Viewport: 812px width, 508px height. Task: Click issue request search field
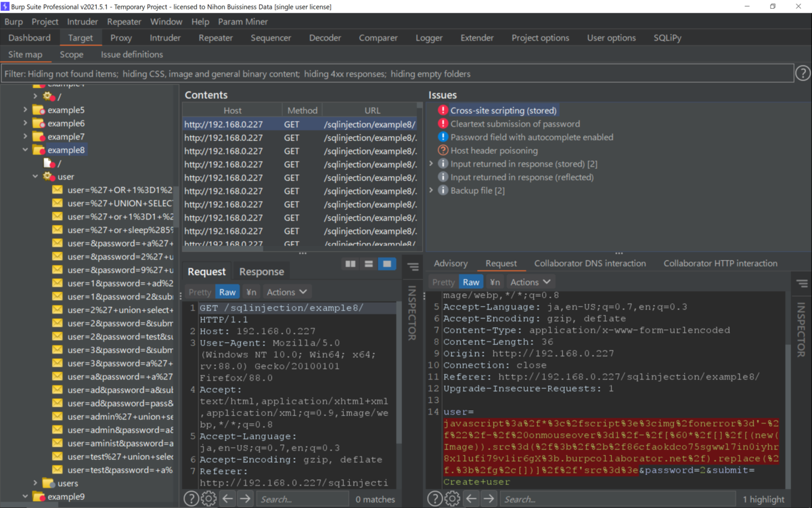click(x=618, y=499)
